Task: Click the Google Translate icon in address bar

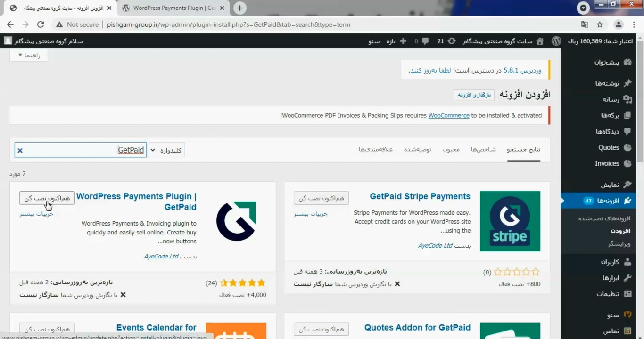Action: [x=585, y=24]
